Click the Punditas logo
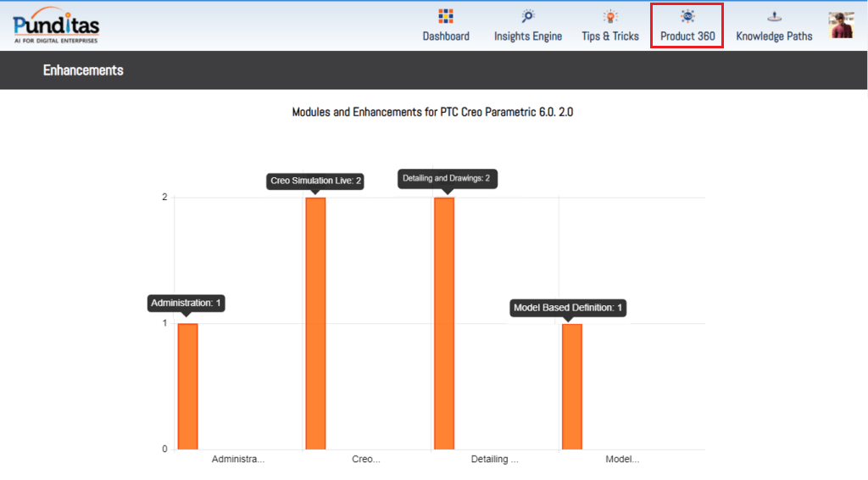 pos(56,25)
